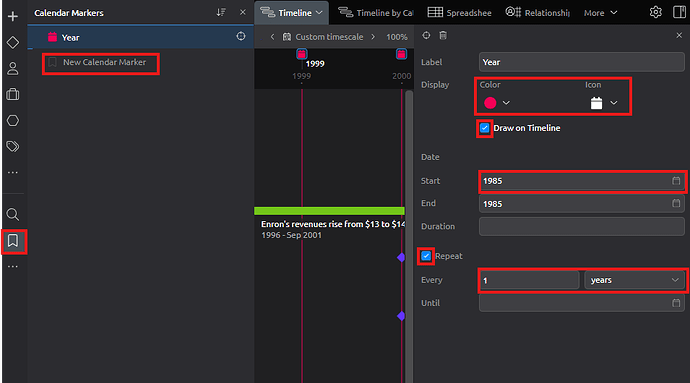Toggle the Repeat checkbox
Image resolution: width=690 pixels, height=383 pixels.
pos(426,256)
